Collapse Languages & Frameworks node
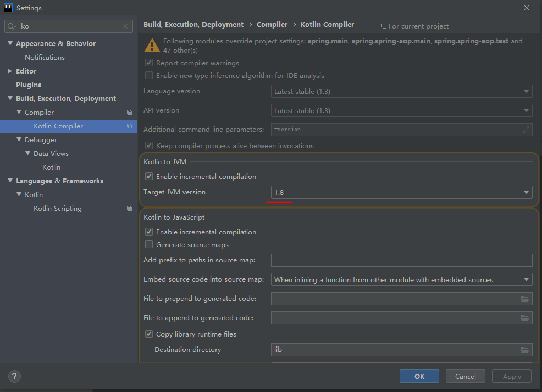This screenshot has height=392, width=542. 10,180
